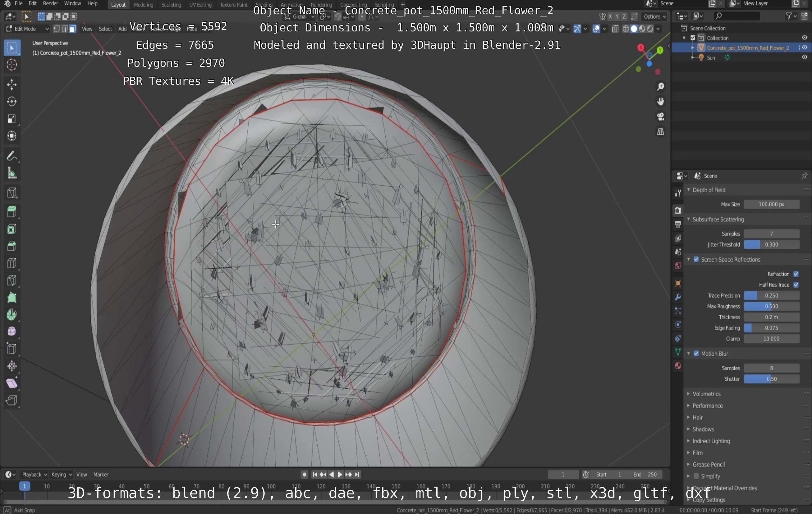Select the Rotate tool

pos(12,102)
